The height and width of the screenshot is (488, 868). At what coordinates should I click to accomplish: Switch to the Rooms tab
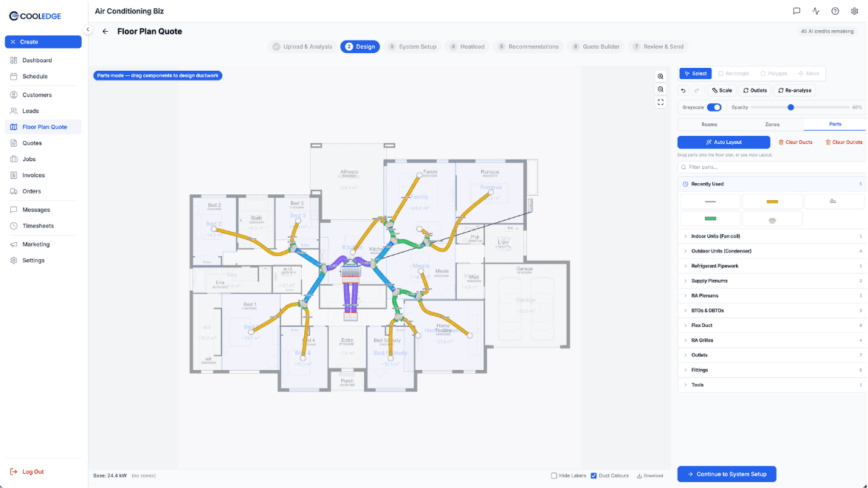tap(709, 124)
